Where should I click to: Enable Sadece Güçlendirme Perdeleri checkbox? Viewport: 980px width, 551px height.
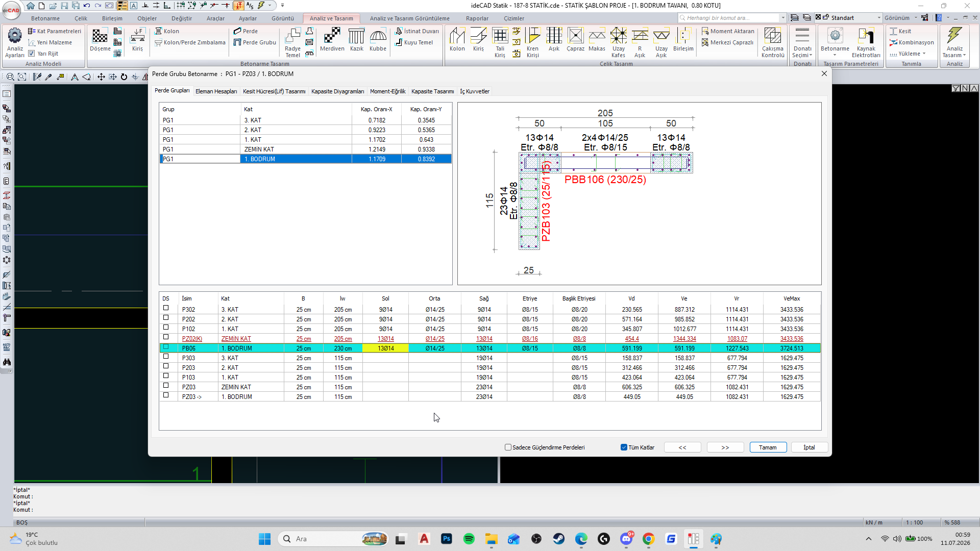point(508,447)
